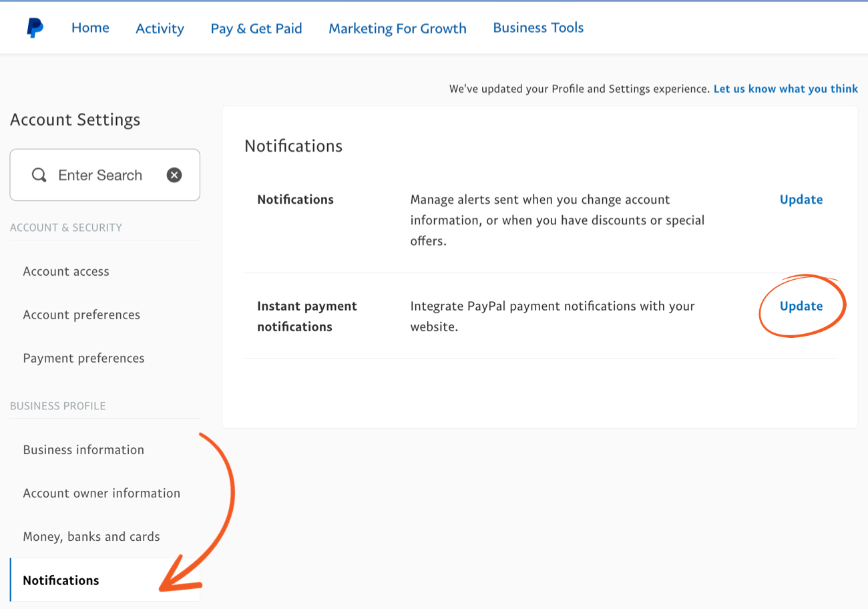Image resolution: width=868 pixels, height=609 pixels.
Task: Click the Notifications panel heading
Action: click(x=293, y=146)
